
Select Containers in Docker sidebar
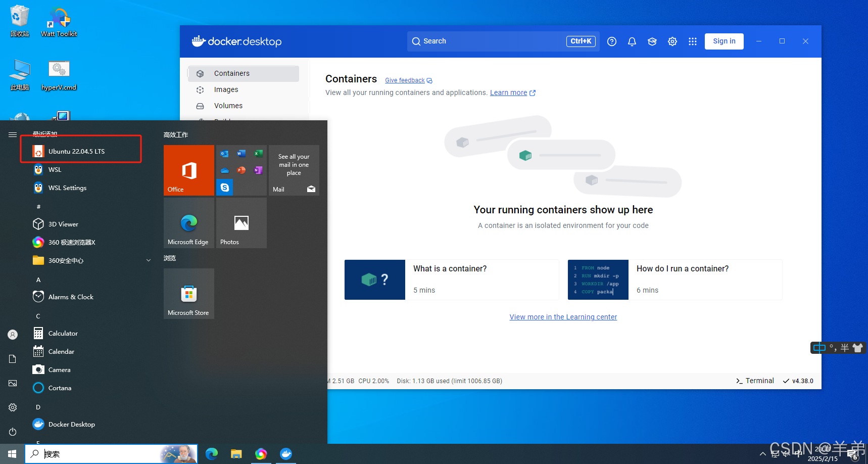(x=244, y=73)
